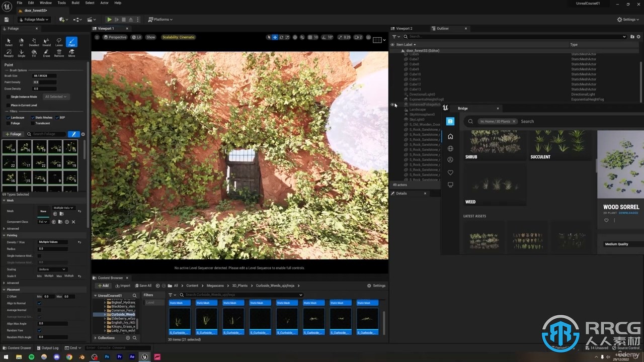Toggle the BSP filter checkbox
The width and height of the screenshot is (644, 362).
(57, 118)
